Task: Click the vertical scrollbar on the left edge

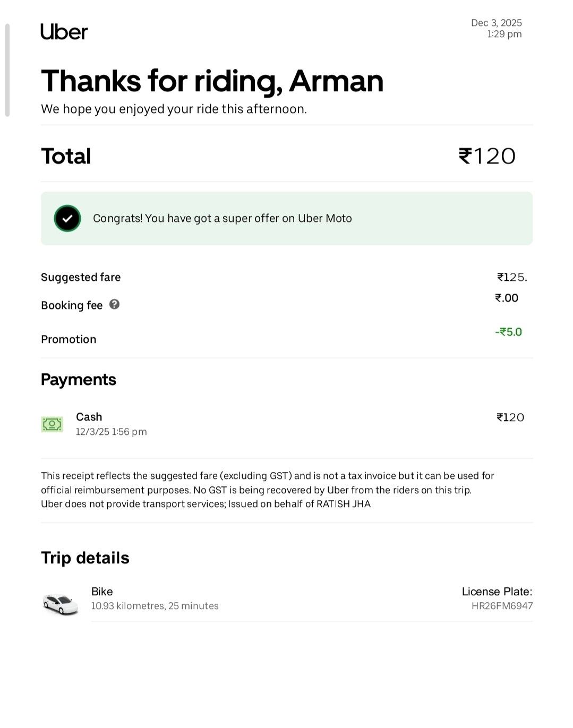Action: click(7, 70)
